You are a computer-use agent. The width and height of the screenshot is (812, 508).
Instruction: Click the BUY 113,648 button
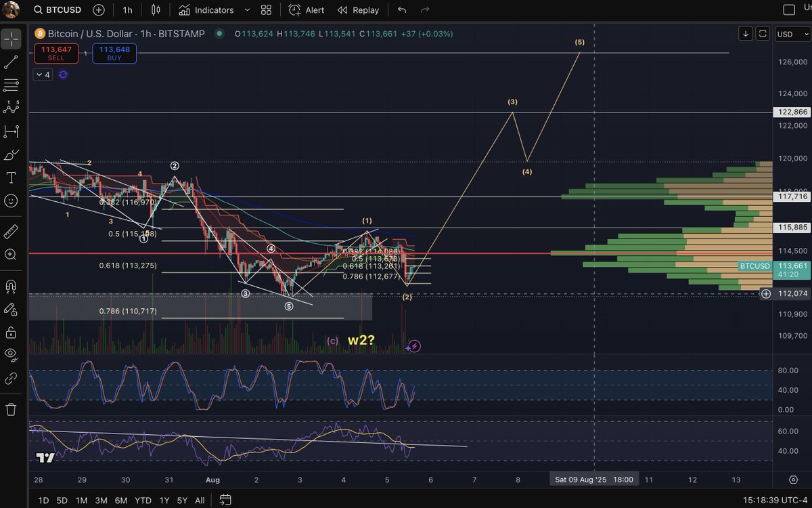point(114,53)
